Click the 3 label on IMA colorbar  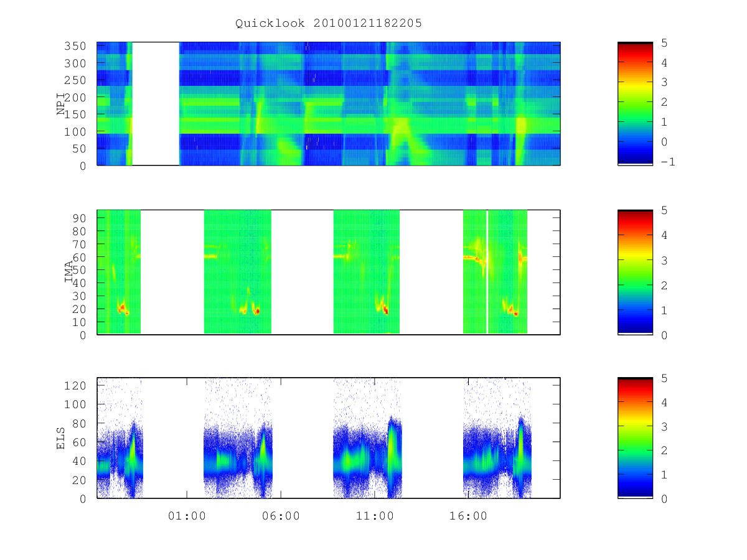tap(664, 260)
